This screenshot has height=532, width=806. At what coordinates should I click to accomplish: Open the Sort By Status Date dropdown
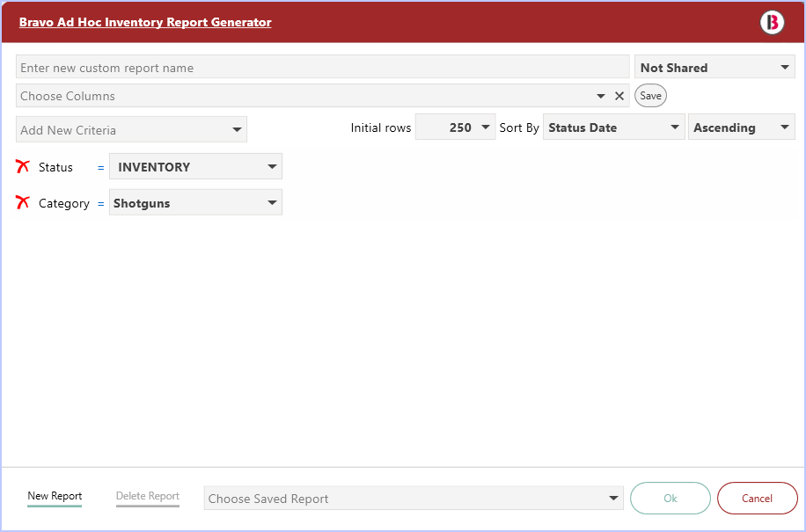614,128
